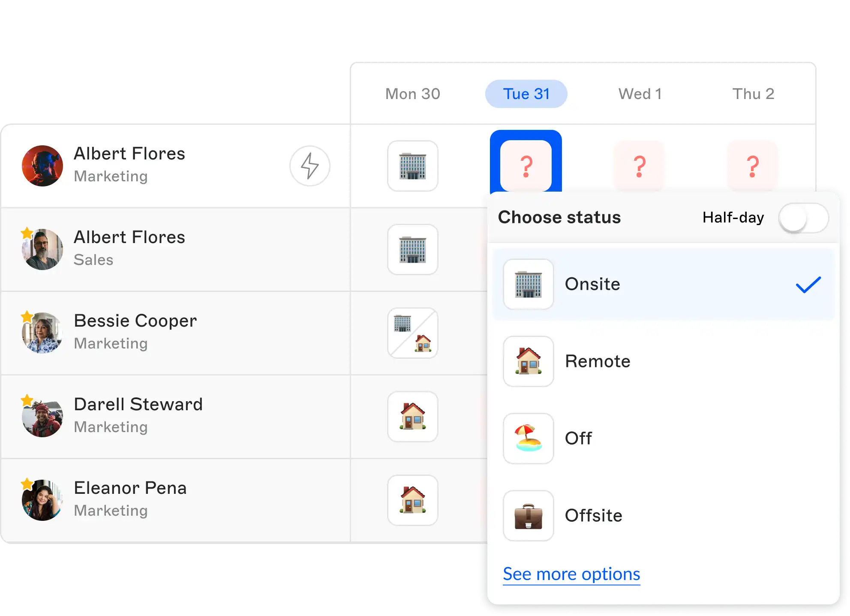
Task: Click the red question mark under Wed 1
Action: click(640, 166)
